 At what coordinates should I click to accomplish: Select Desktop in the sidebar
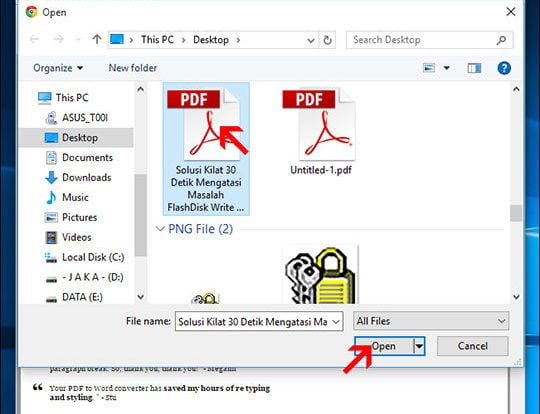pos(76,138)
